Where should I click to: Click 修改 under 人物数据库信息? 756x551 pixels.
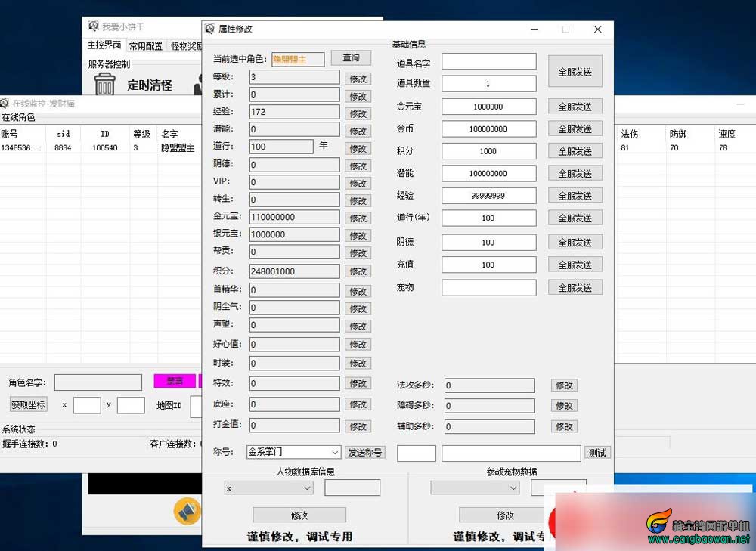tap(299, 515)
